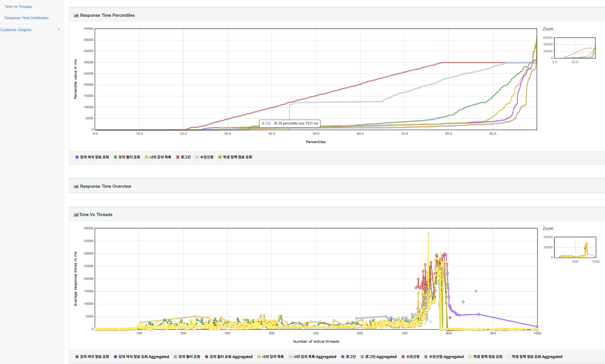Screen dimensions: 605x364
Task: Click red 로그인 swatch in percentiles legend
Action: click(178, 157)
